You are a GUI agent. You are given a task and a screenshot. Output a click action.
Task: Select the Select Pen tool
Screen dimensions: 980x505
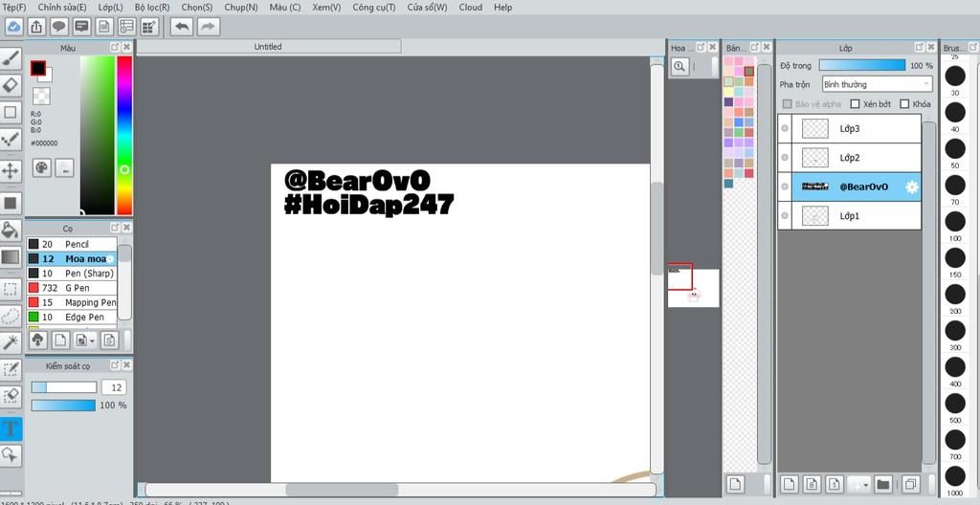pos(11,369)
